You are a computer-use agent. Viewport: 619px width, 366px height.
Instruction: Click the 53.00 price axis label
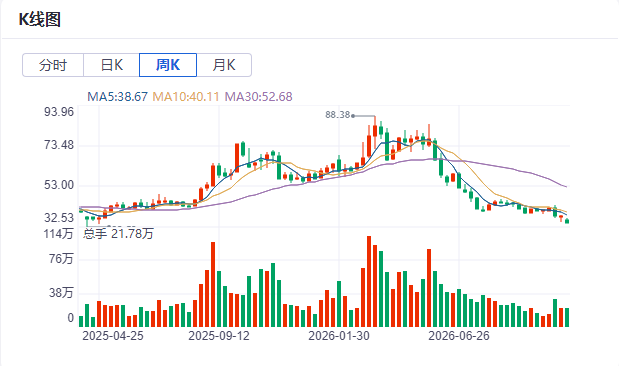pos(59,185)
